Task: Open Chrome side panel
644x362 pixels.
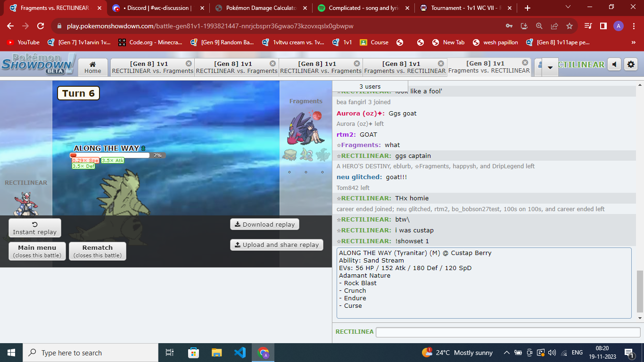Action: (603, 26)
